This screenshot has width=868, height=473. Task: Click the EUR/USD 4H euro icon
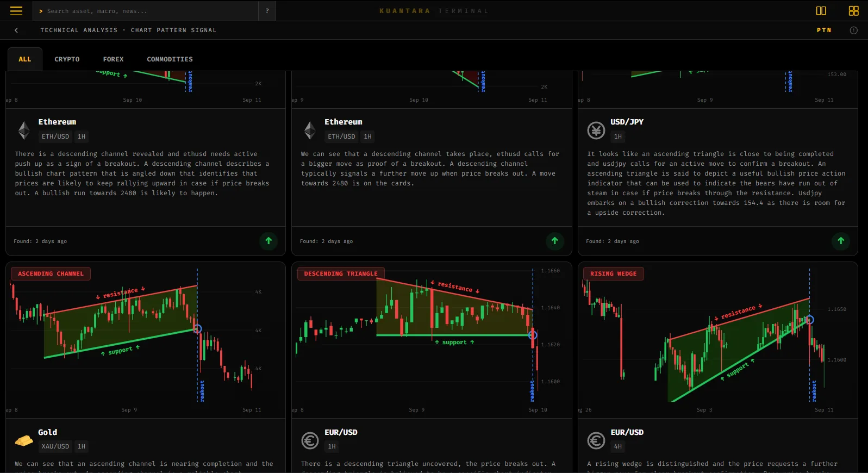pos(596,440)
